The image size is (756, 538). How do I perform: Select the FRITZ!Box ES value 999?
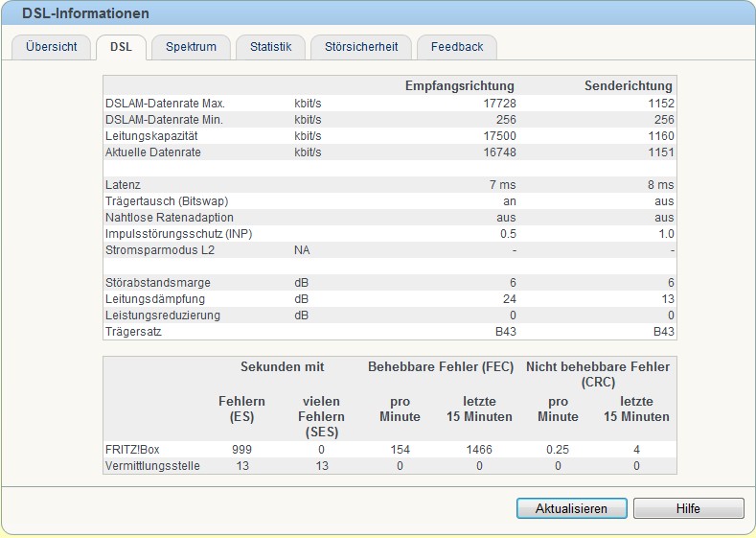pyautogui.click(x=241, y=450)
